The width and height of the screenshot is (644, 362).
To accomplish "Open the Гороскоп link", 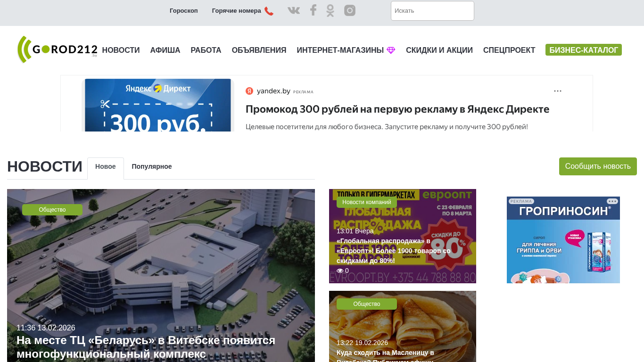I will (x=184, y=11).
